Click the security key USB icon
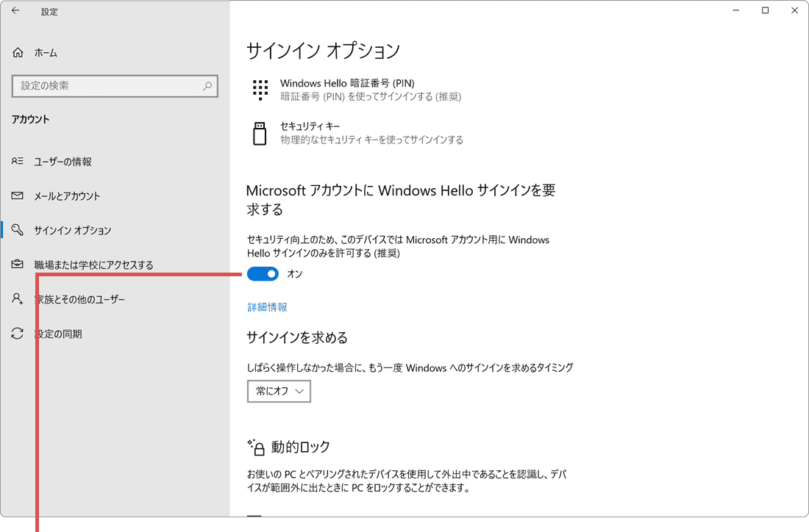809x532 pixels. (260, 133)
